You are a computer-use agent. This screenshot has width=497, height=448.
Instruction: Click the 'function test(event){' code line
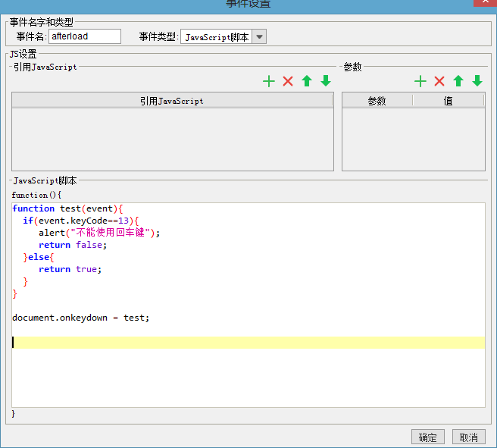pyautogui.click(x=67, y=208)
